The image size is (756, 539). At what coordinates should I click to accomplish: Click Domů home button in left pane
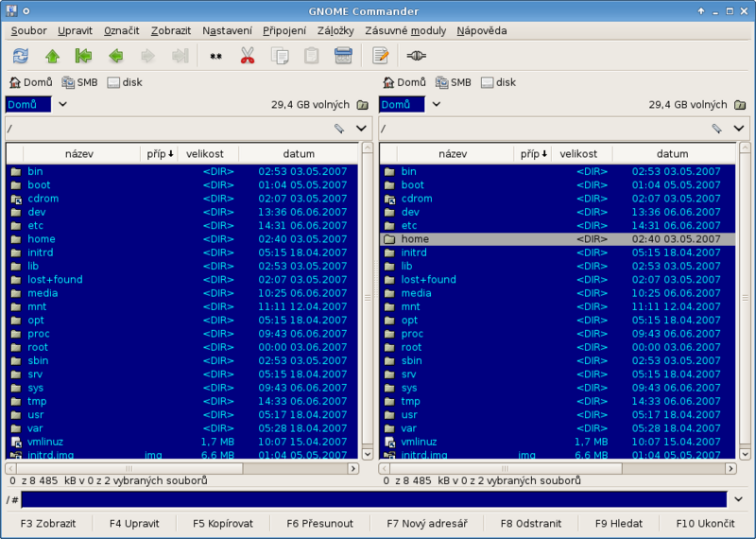coord(31,82)
